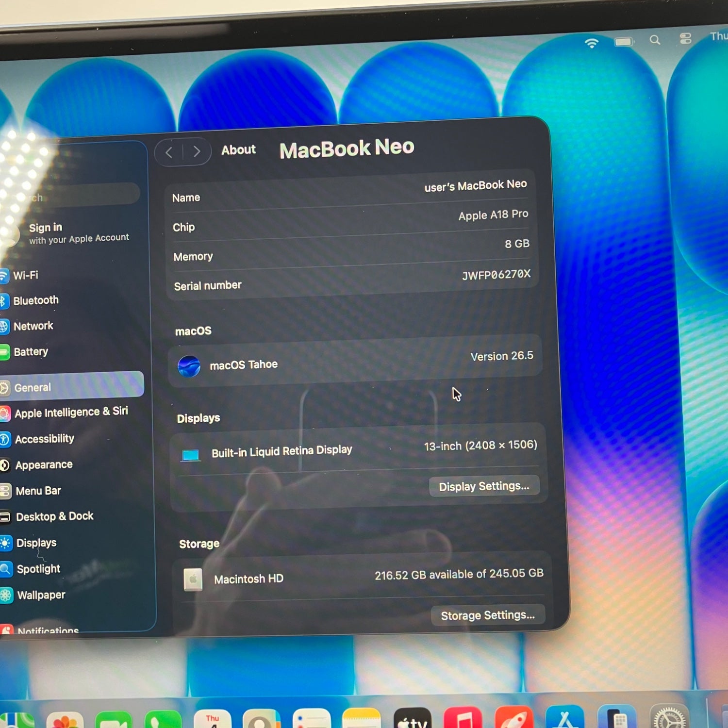Click the Macintosh HD disk icon
This screenshot has width=728, height=728.
coord(193,579)
